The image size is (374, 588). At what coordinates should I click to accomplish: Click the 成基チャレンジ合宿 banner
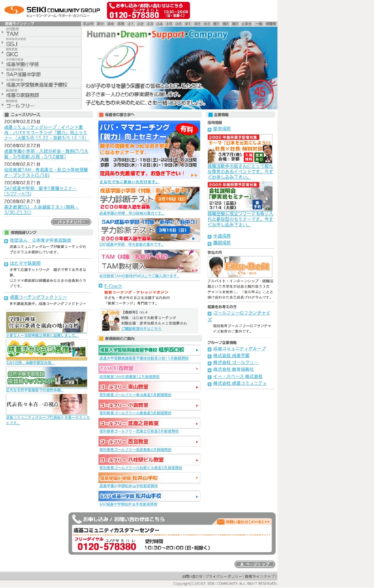[x=46, y=350]
